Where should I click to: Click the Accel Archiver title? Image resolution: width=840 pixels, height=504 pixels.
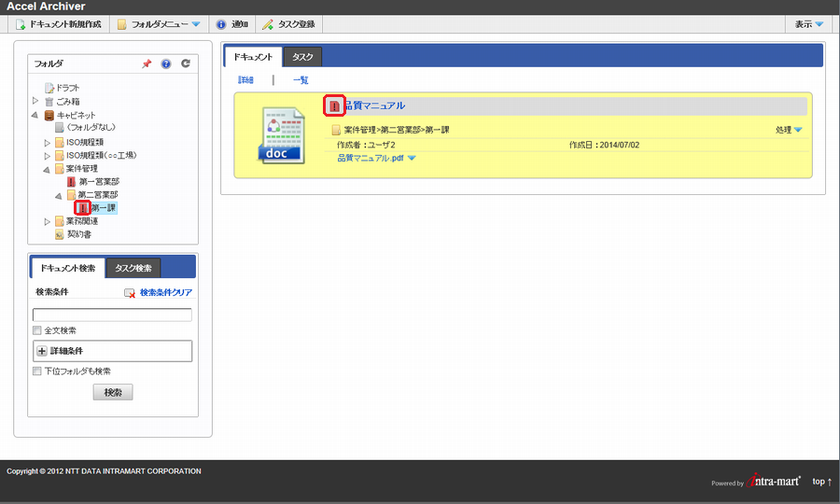[x=46, y=7]
